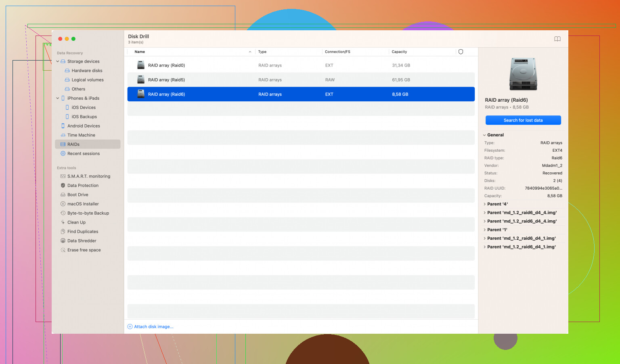
Task: Open the Boot Drive tool
Action: coord(77,195)
